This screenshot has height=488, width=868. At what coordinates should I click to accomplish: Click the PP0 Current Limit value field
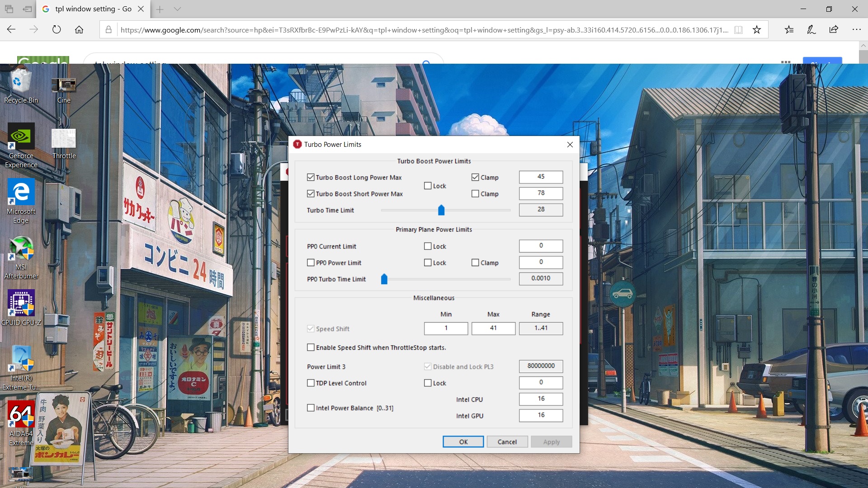541,246
